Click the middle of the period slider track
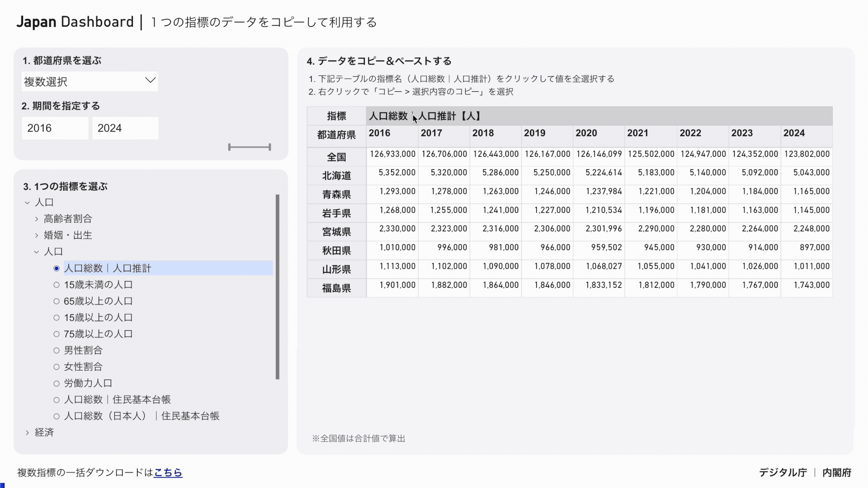This screenshot has height=488, width=868. click(250, 147)
